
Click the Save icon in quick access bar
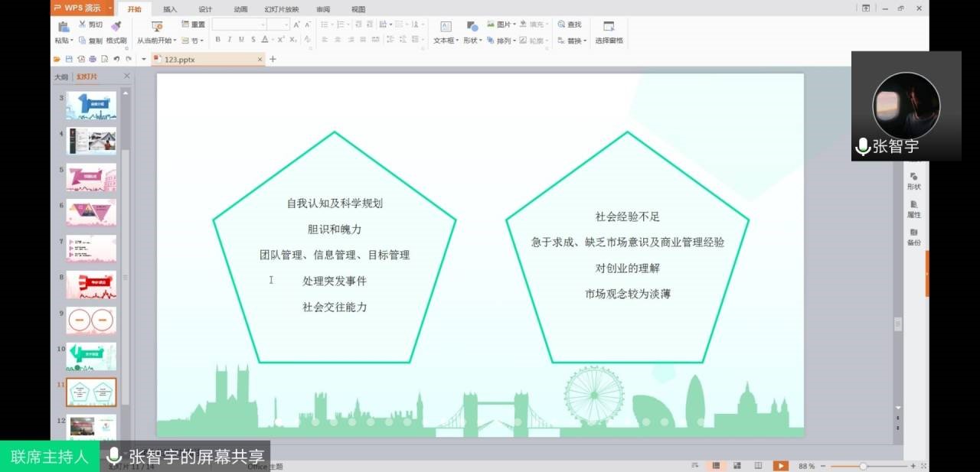click(x=69, y=59)
